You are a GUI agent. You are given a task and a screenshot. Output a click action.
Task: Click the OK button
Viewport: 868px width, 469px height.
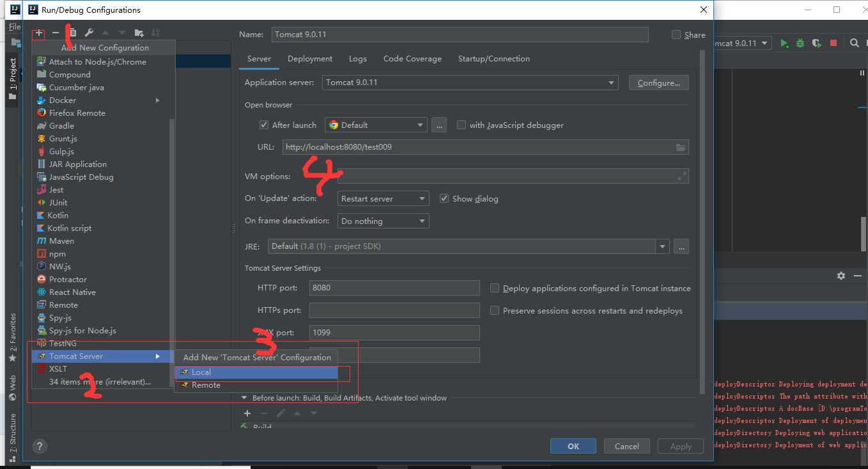[573, 446]
